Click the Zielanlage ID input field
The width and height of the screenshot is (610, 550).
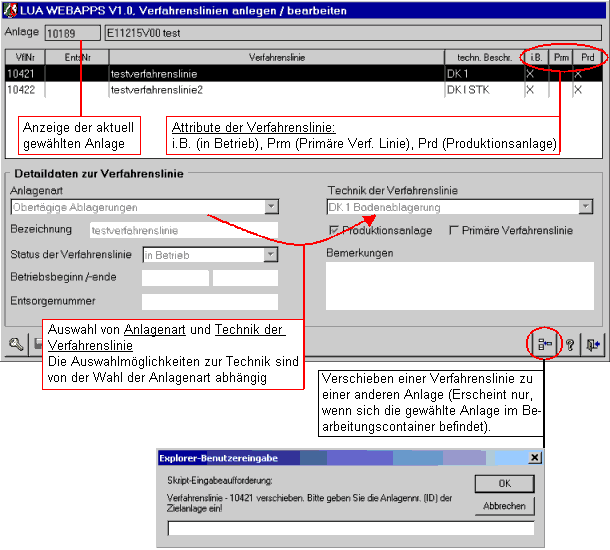point(350,529)
